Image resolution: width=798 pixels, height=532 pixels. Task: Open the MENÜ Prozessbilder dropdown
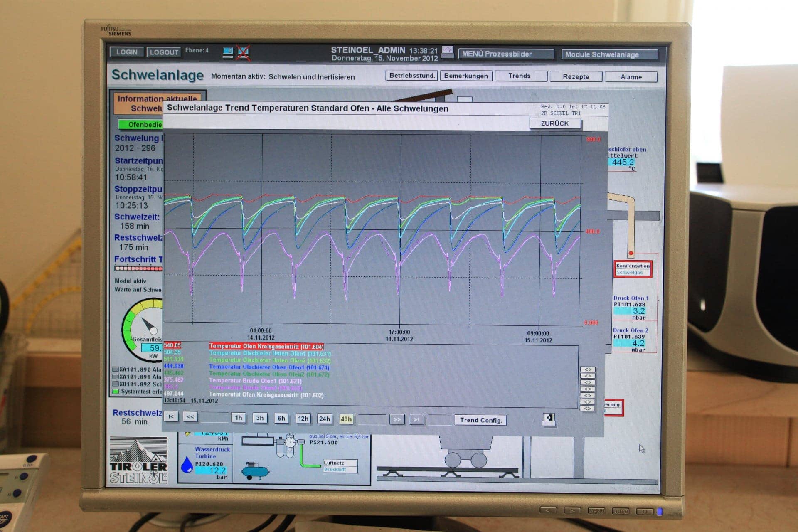[x=506, y=54]
